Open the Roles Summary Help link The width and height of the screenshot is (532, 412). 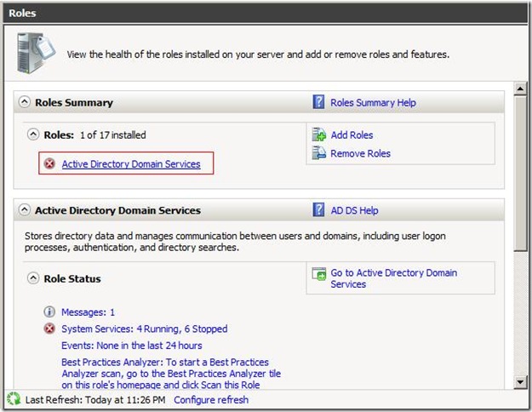point(373,102)
